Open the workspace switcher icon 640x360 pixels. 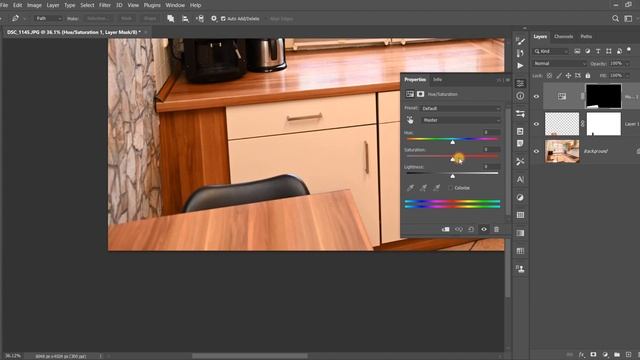pos(628,18)
